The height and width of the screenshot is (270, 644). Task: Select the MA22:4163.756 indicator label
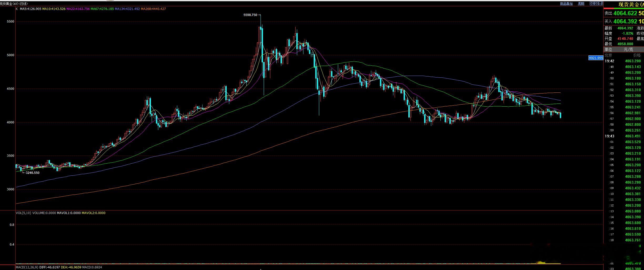tap(78, 9)
